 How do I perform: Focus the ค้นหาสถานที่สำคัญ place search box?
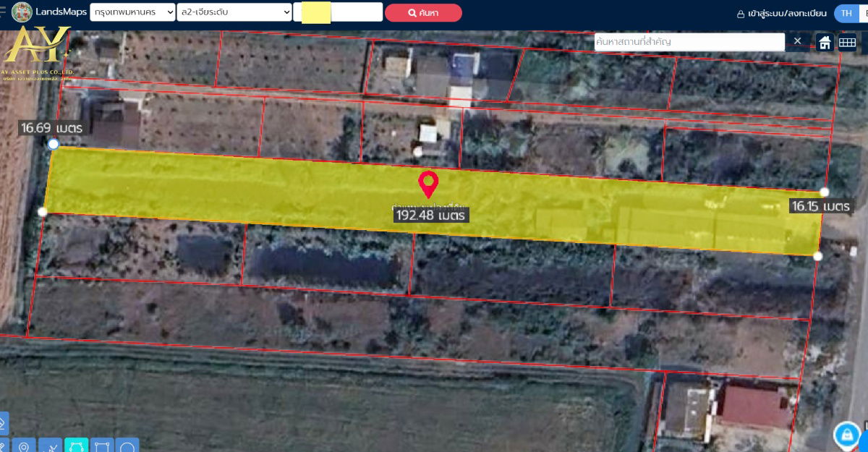point(689,42)
